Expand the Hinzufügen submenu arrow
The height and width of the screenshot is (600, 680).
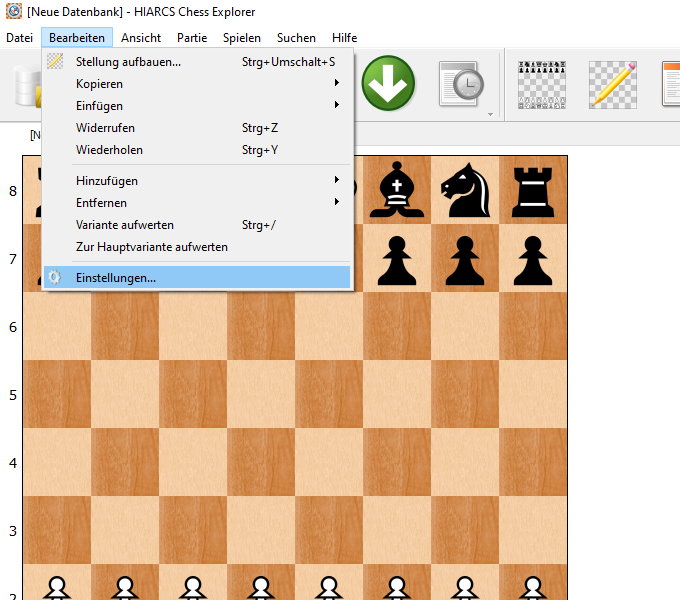337,180
